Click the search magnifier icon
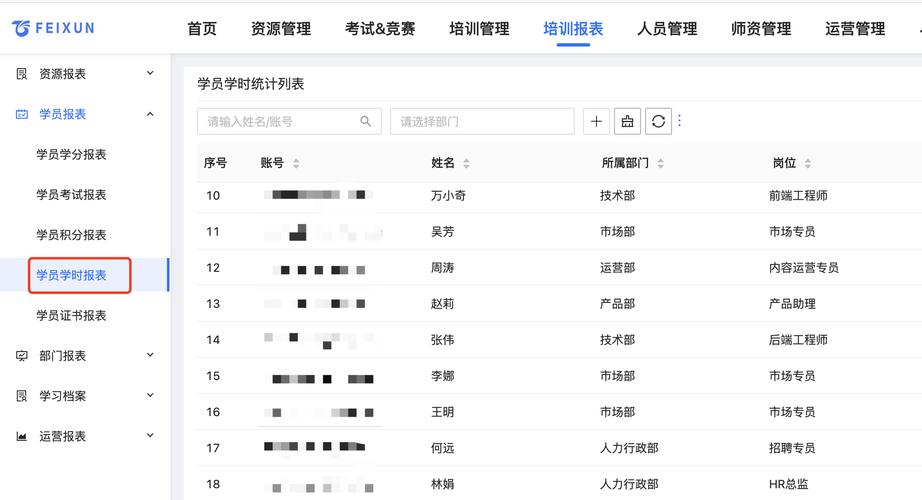The width and height of the screenshot is (922, 500). pos(365,121)
